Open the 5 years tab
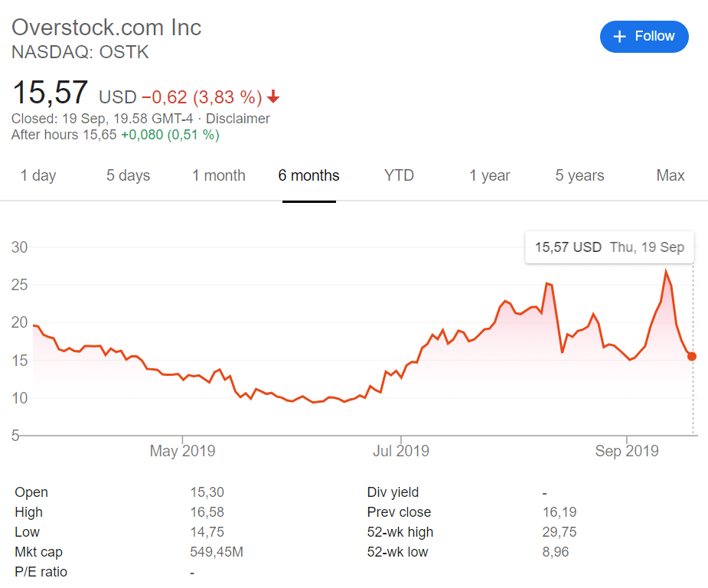Viewport: 708px width, 588px height. (579, 175)
